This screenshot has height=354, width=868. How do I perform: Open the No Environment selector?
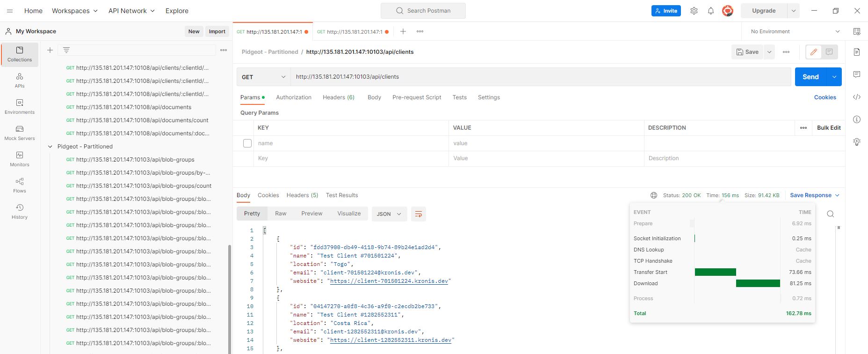(795, 31)
